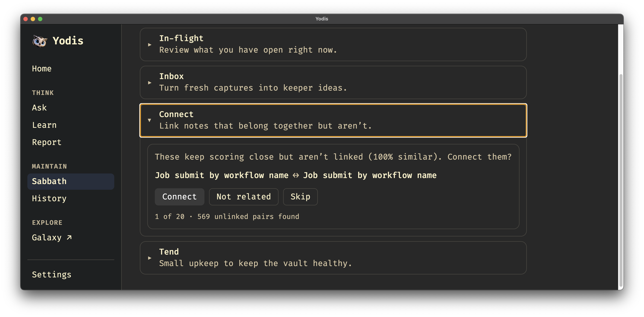Click the Galaxy external link arrow icon

pyautogui.click(x=69, y=238)
